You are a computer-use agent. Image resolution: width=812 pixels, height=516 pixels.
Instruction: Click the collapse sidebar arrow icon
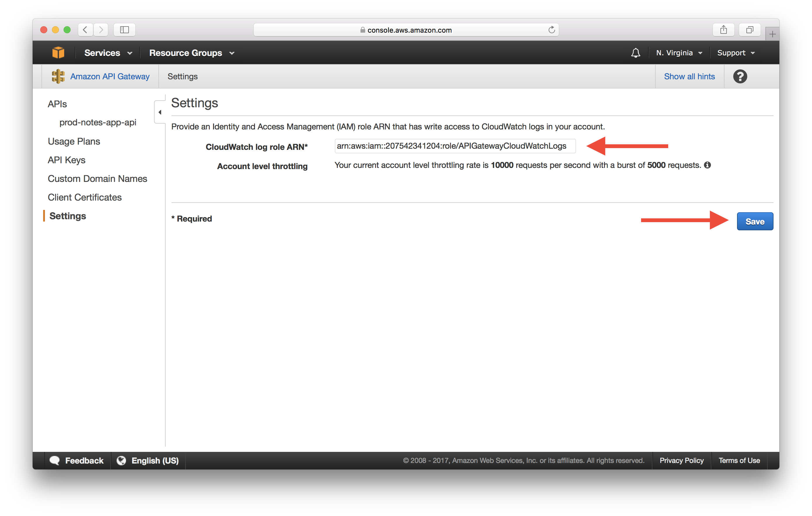[160, 113]
